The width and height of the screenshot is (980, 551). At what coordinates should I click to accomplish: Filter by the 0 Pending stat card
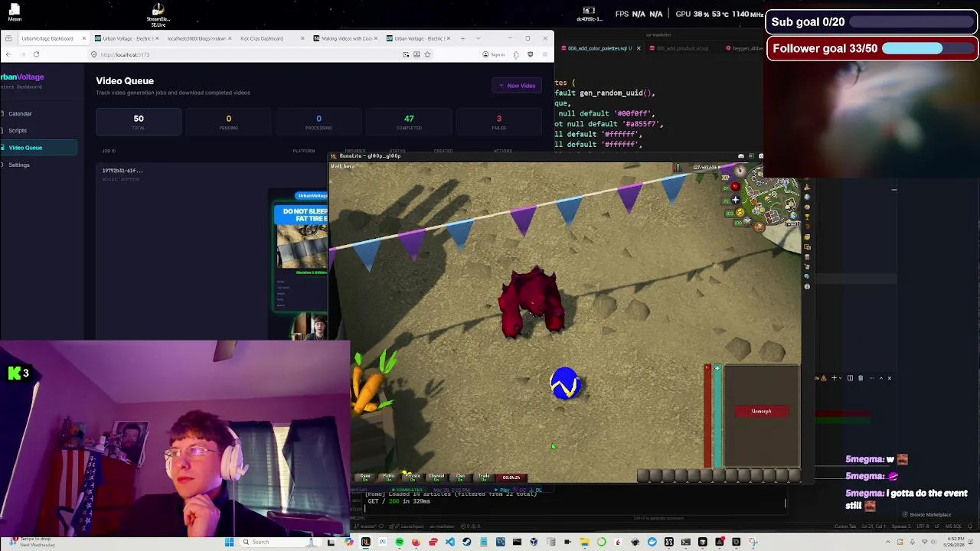228,122
